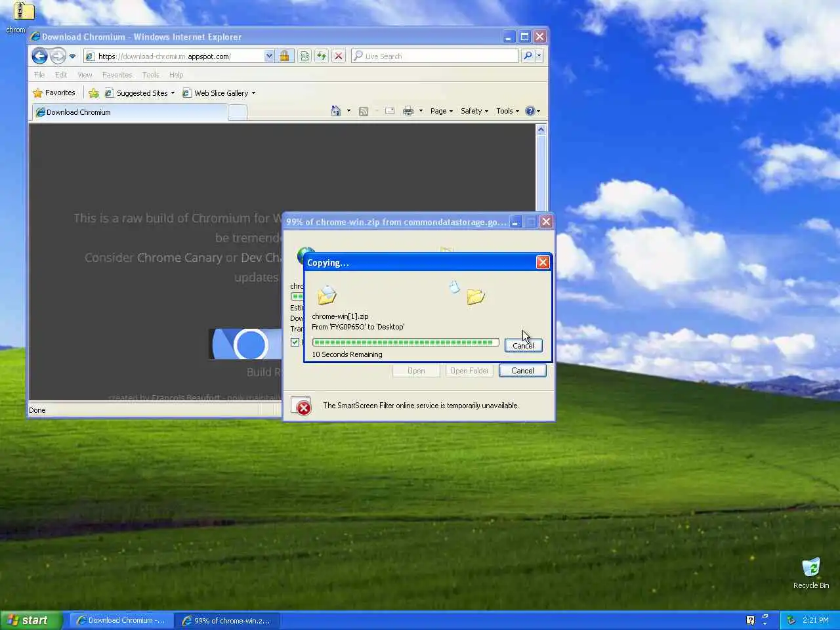Viewport: 840px width, 630px height.
Task: Click the 2:21 PM clock
Action: coord(816,620)
